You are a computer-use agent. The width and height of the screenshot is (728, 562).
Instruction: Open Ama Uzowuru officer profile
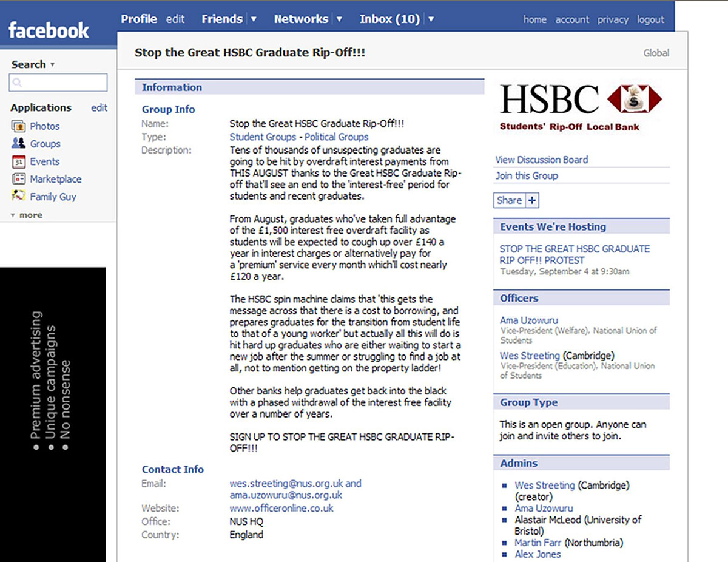529,320
